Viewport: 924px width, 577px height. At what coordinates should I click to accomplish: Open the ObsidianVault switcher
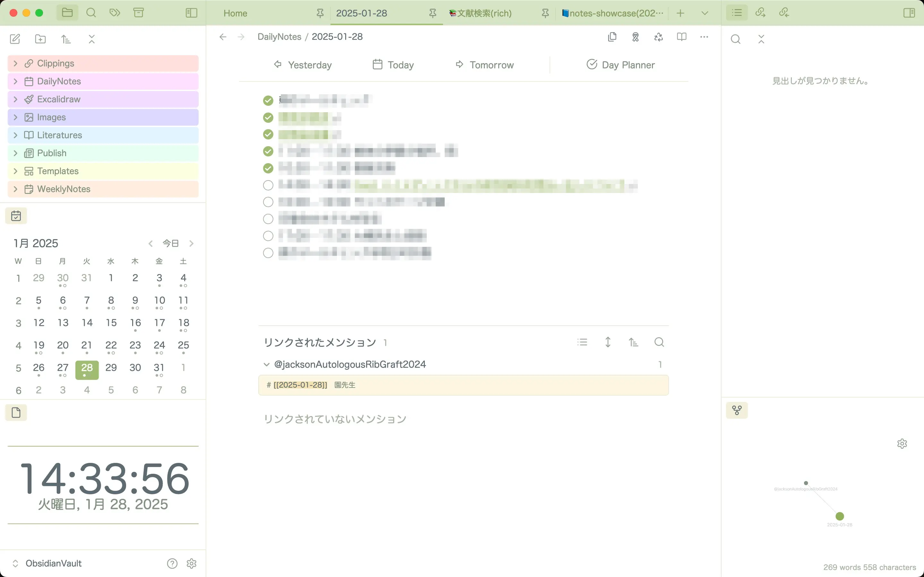(54, 563)
